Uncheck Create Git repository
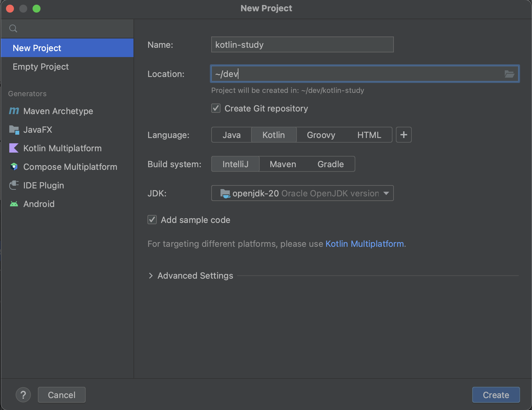The height and width of the screenshot is (410, 532). tap(216, 108)
